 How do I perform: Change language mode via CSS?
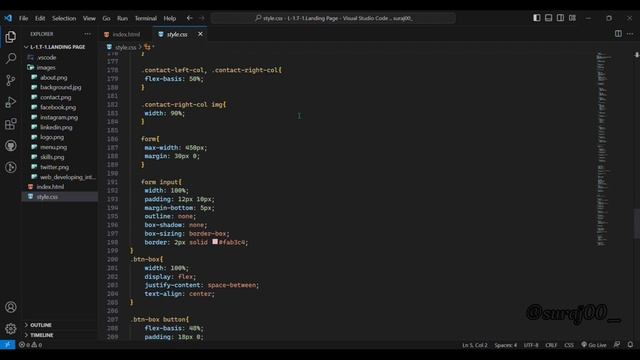(x=569, y=345)
